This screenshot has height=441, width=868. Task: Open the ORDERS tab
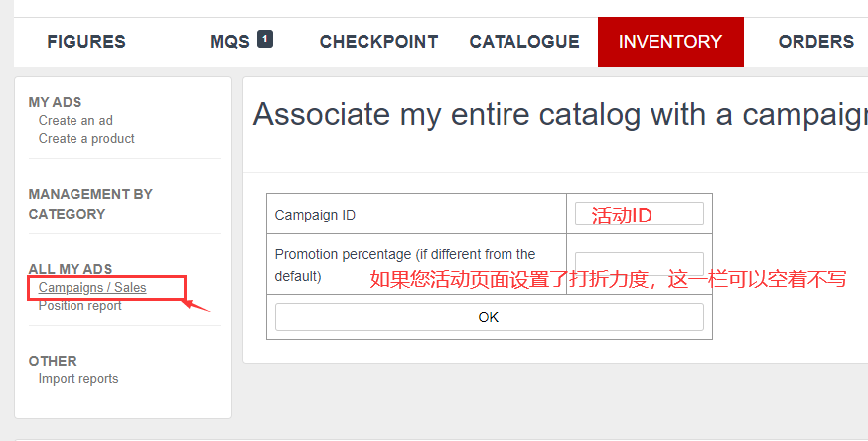(816, 42)
